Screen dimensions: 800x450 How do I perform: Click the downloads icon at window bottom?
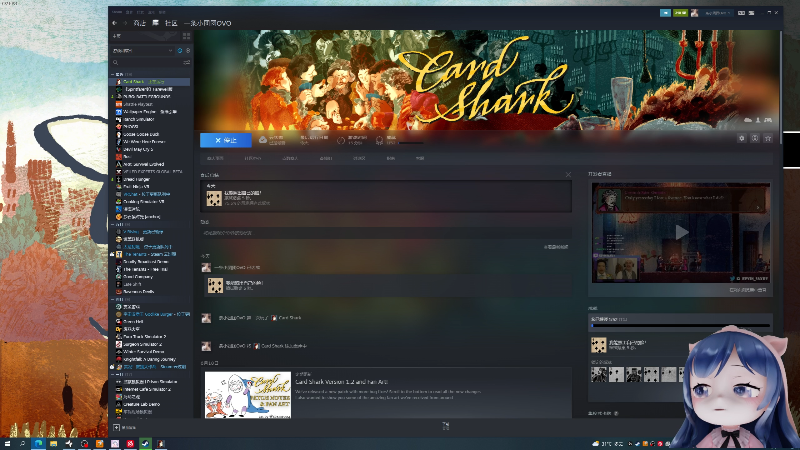pos(445,426)
